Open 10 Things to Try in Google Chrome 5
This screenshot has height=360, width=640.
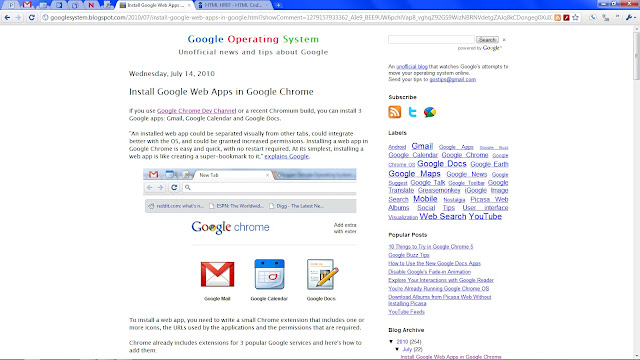(x=431, y=247)
